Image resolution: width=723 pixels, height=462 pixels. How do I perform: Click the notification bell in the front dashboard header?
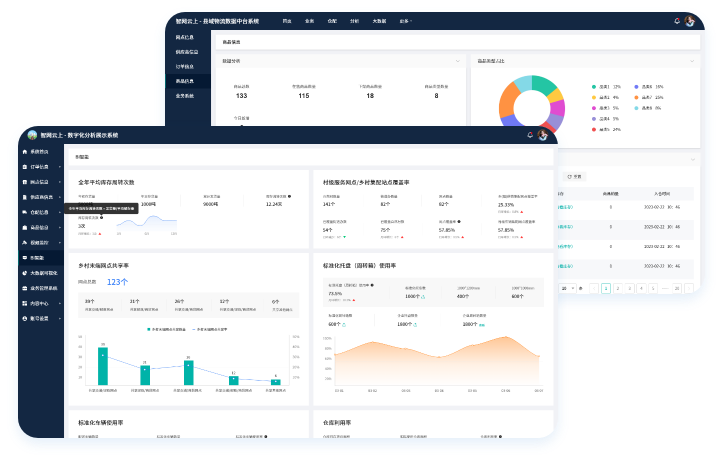click(530, 135)
